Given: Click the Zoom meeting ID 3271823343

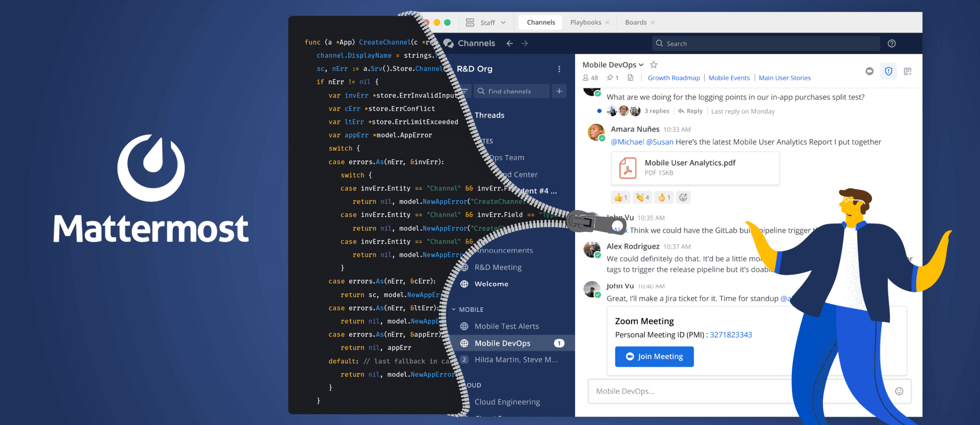Looking at the screenshot, I should [x=730, y=335].
